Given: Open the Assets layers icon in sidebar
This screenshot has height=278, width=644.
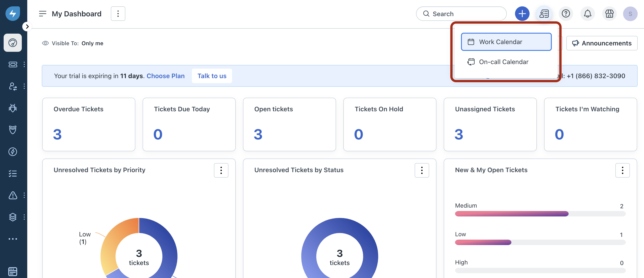Looking at the screenshot, I should 13,217.
